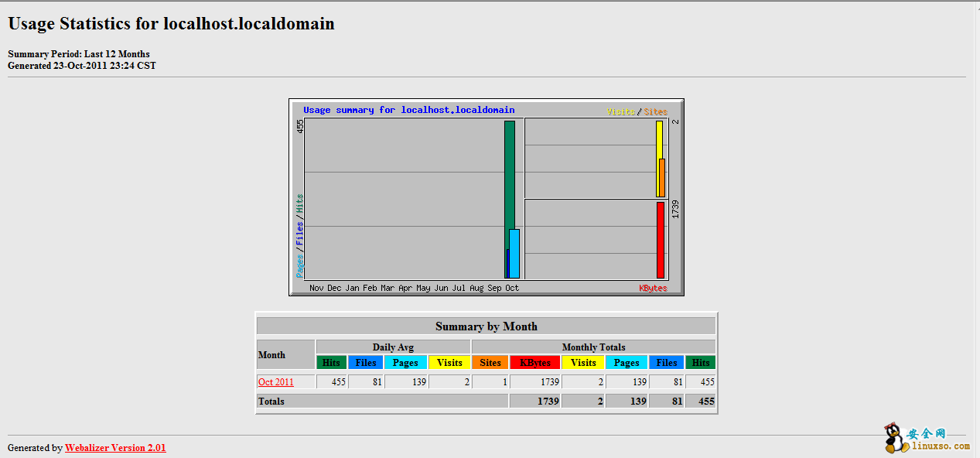Screen dimensions: 980x458
Task: Click the cyan Pages bar in chart
Action: [x=515, y=254]
